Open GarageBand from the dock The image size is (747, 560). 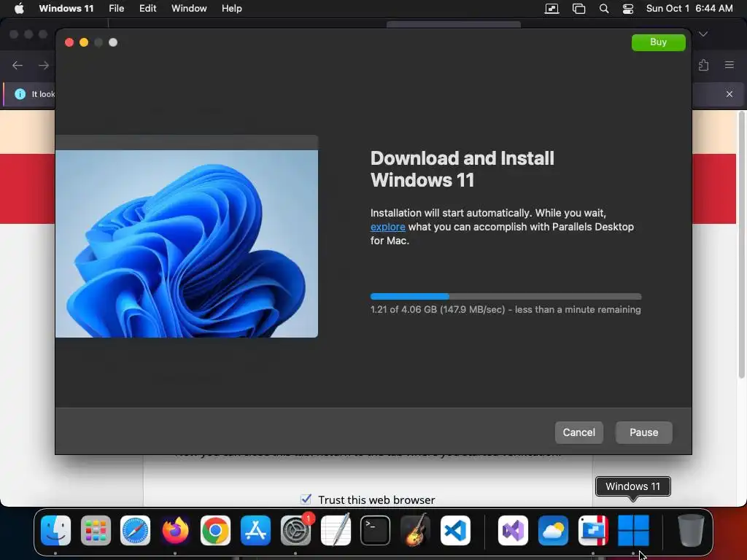pos(415,531)
